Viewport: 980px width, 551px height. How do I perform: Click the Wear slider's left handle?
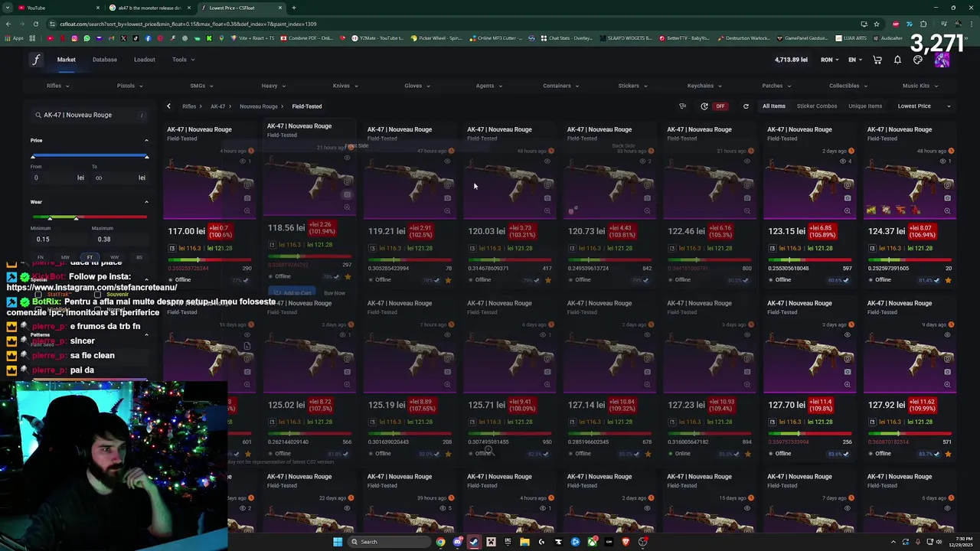[x=50, y=218]
